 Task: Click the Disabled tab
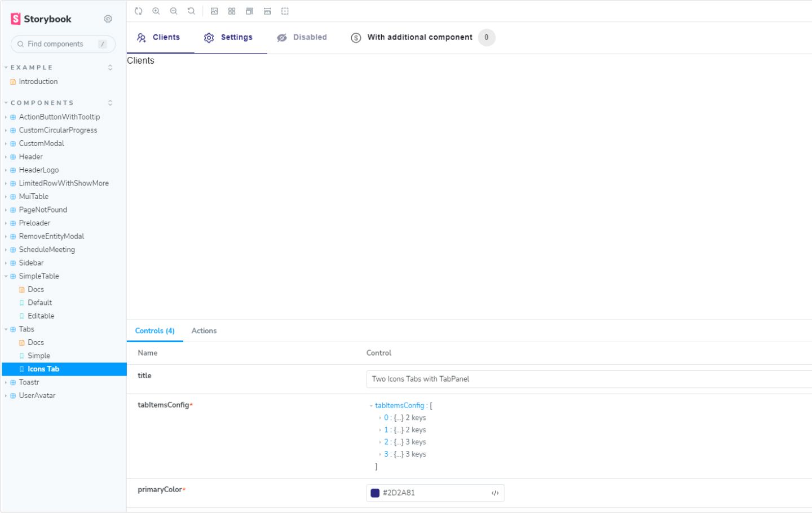click(303, 38)
